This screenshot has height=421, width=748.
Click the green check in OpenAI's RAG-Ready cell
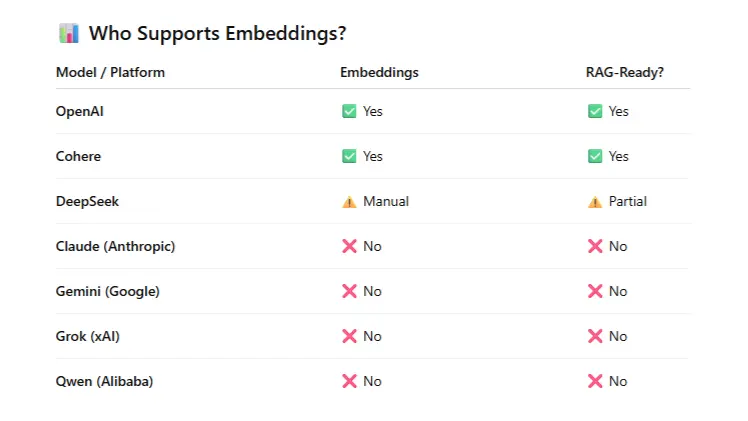tap(595, 111)
